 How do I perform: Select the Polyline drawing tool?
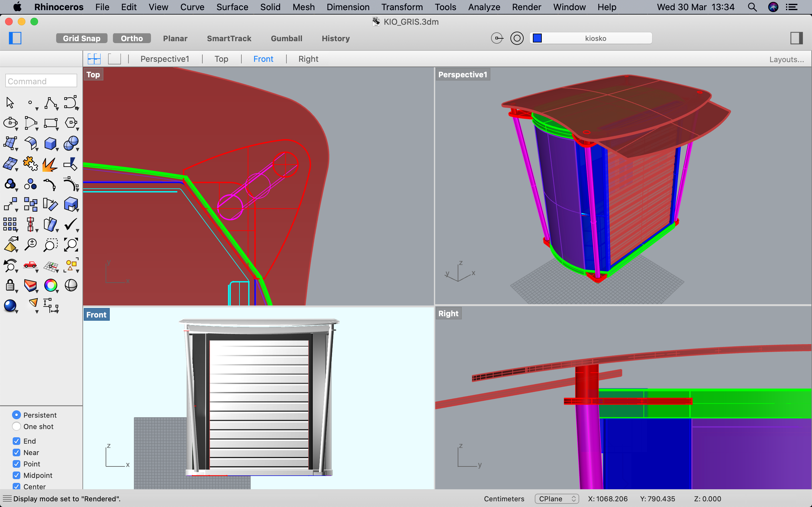click(x=50, y=103)
